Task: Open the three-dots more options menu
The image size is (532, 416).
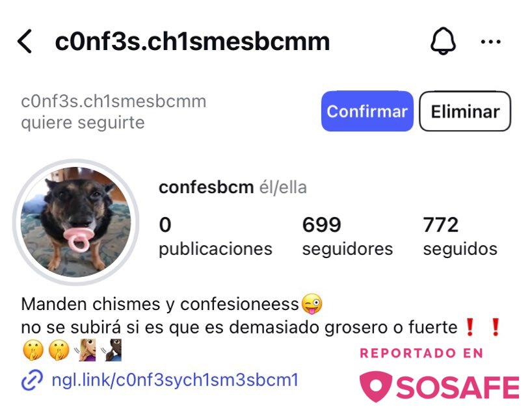Action: tap(490, 42)
